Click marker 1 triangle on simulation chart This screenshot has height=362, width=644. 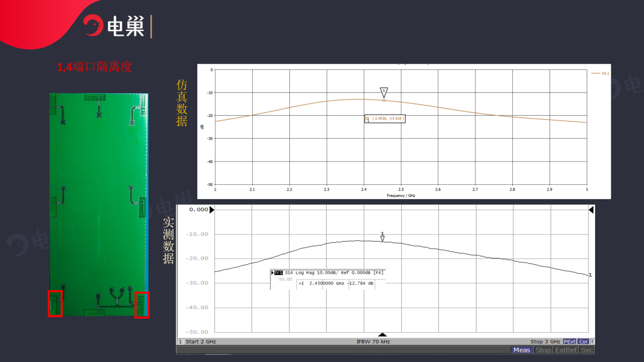[x=383, y=92]
